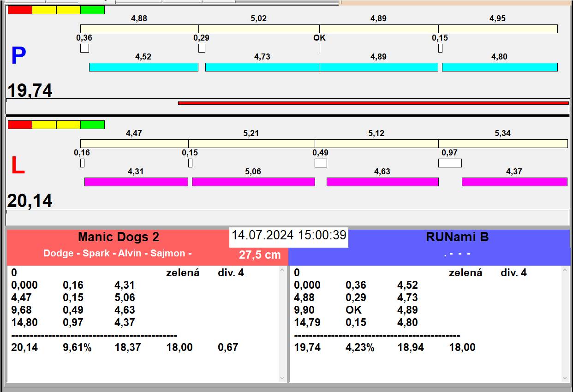
Task: Click the Manic Dogs 2 team header
Action: pyautogui.click(x=119, y=237)
